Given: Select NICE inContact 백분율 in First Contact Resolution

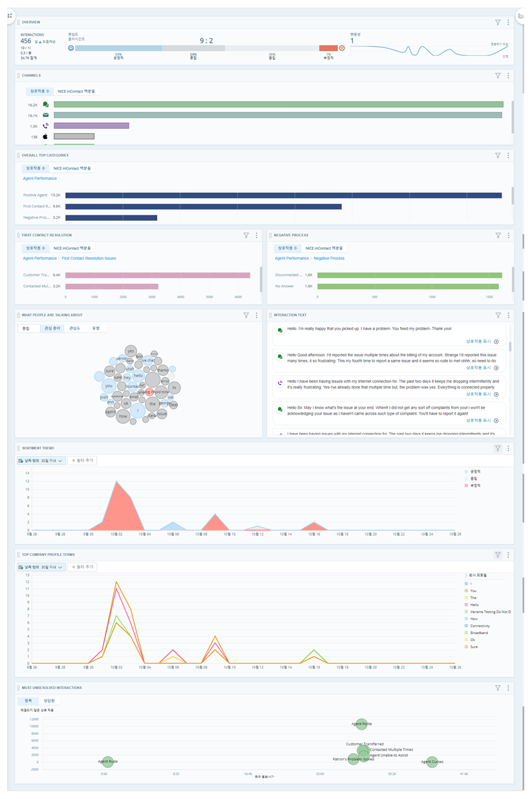Looking at the screenshot, I should click(72, 248).
